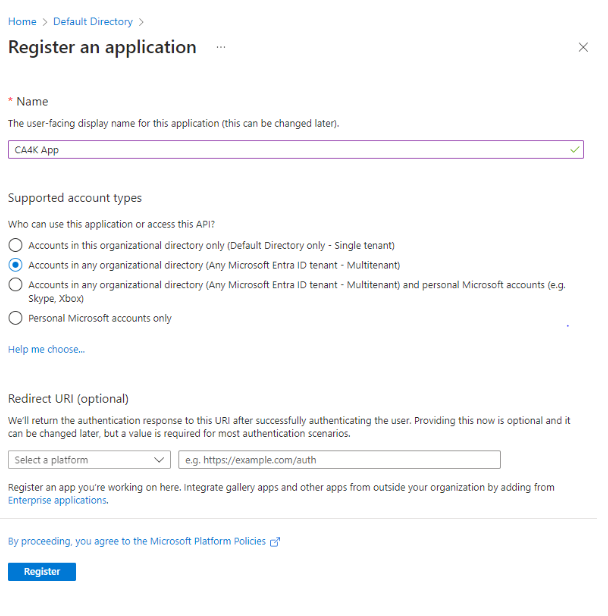Open the ellipsis more options menu
This screenshot has width=608, height=616.
click(221, 47)
